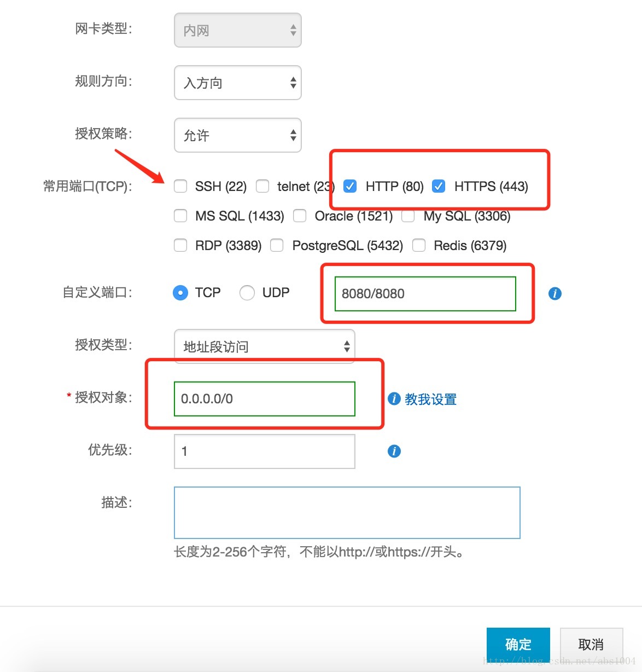Choose the UDP radio button
Viewport: 642px width, 672px height.
[x=247, y=293]
